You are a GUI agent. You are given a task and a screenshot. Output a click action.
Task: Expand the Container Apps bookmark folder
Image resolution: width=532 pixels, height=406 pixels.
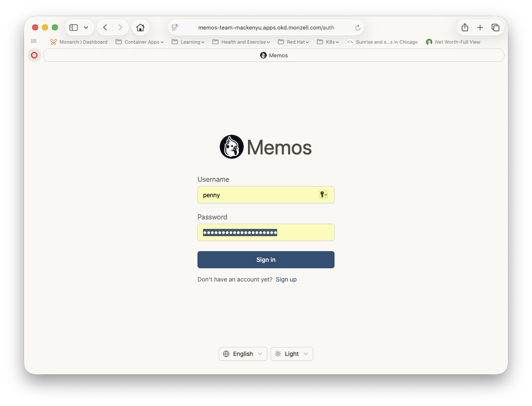coord(140,42)
